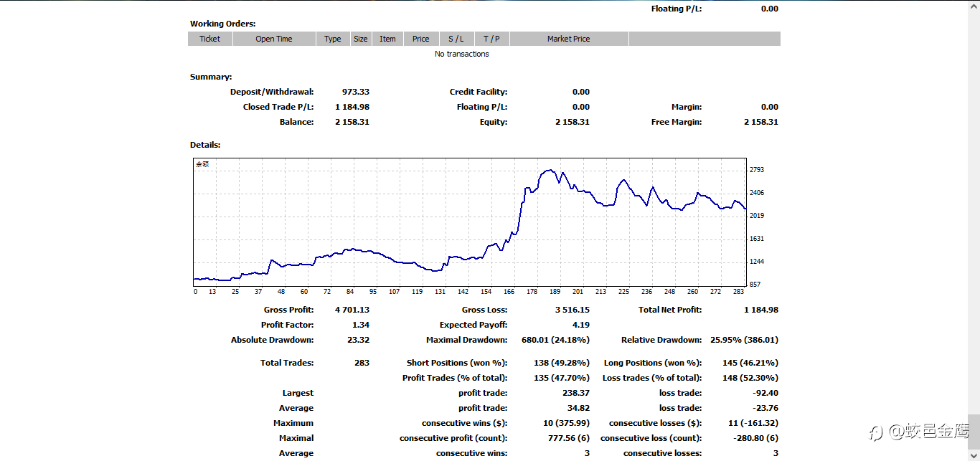Select the Gross Loss value 3 516.15

pyautogui.click(x=573, y=310)
